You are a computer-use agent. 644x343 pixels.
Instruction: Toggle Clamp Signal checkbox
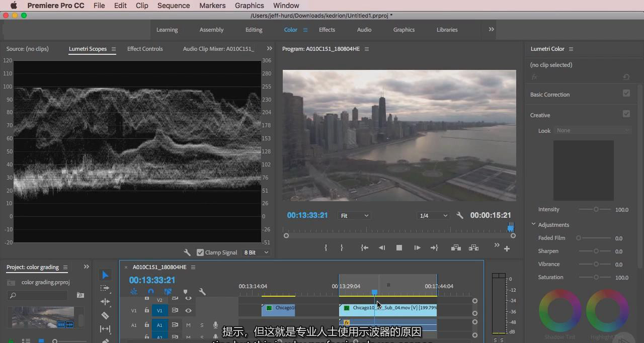200,252
